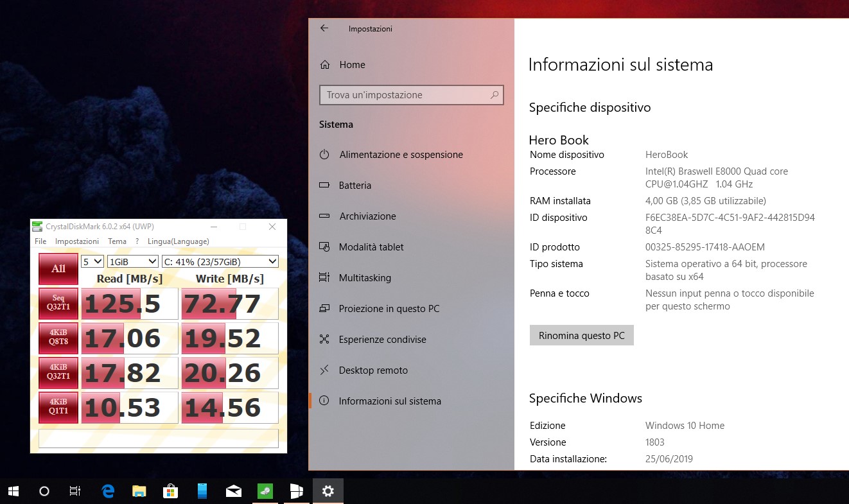The height and width of the screenshot is (504, 849).
Task: Open the ? help menu in CrystalDiskMark
Action: (137, 241)
